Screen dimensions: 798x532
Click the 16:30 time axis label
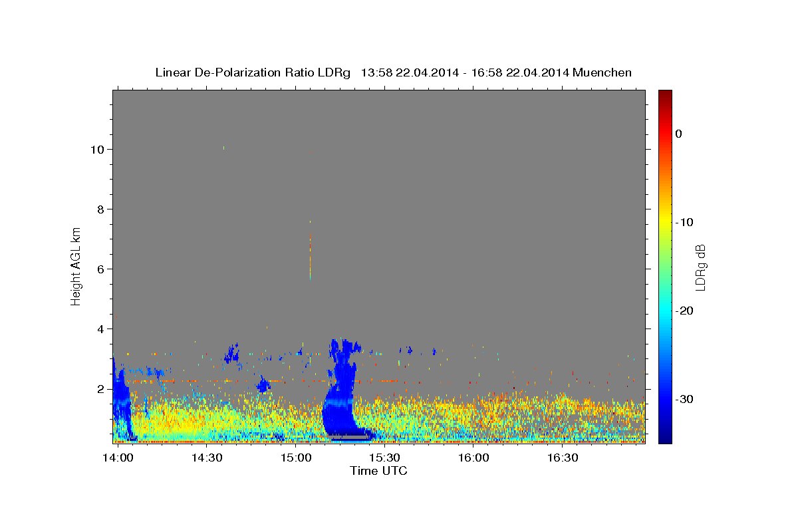(562, 458)
